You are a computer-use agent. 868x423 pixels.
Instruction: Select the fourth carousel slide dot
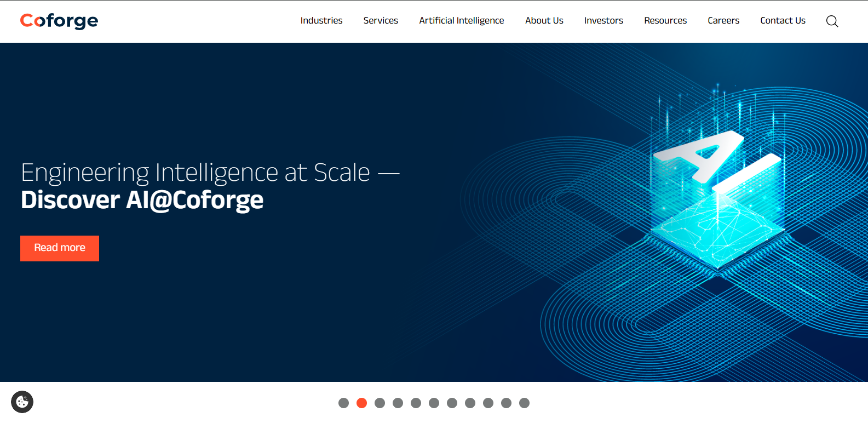(x=398, y=403)
